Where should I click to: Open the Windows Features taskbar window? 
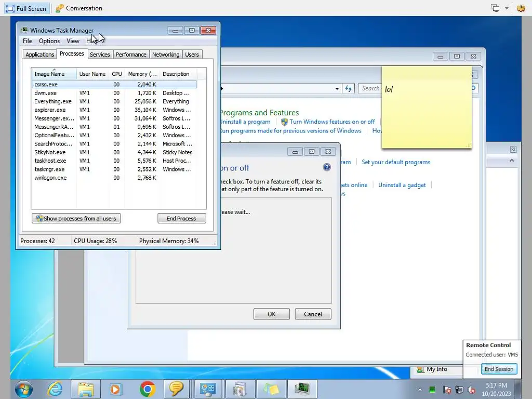click(x=240, y=389)
